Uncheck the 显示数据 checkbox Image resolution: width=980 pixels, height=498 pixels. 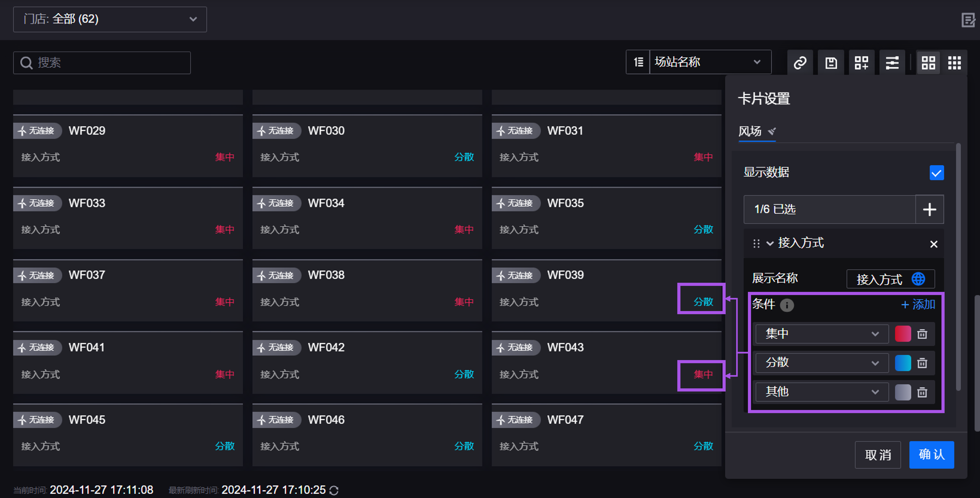click(x=936, y=172)
